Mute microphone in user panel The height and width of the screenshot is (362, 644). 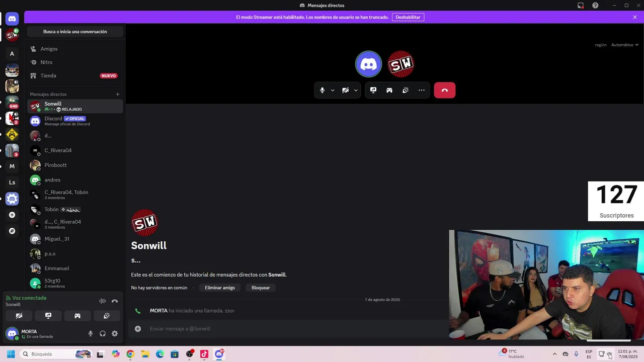[91, 333]
